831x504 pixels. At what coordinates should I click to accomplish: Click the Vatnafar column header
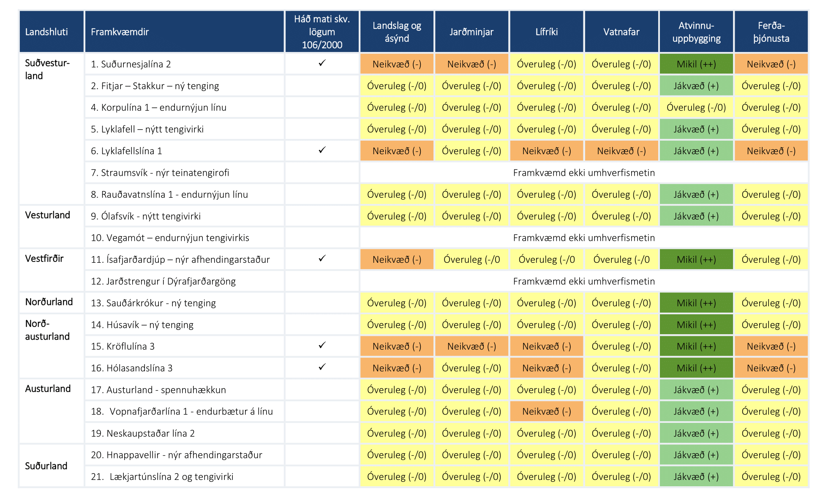[x=621, y=32]
